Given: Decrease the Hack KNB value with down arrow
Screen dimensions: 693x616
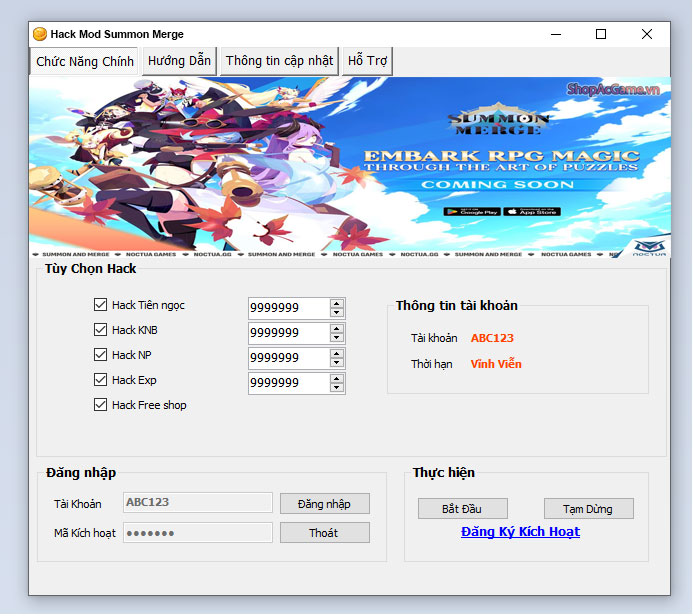Looking at the screenshot, I should [337, 338].
